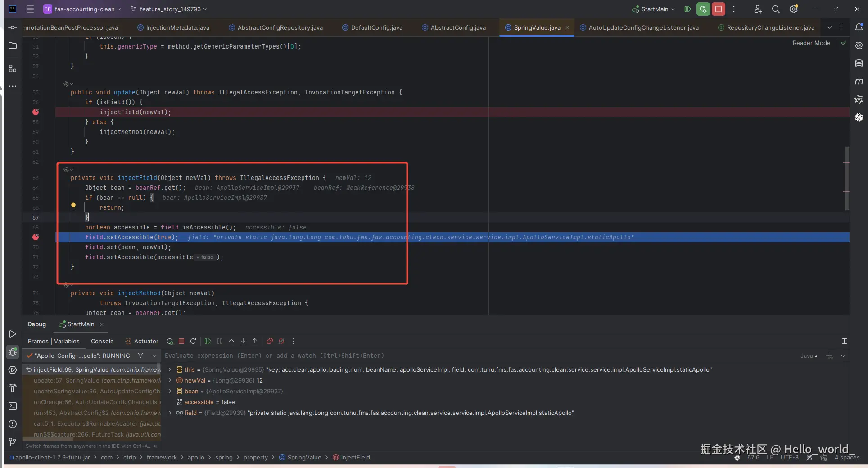This screenshot has width=868, height=468.
Task: Expand the field variable node
Action: click(170, 413)
